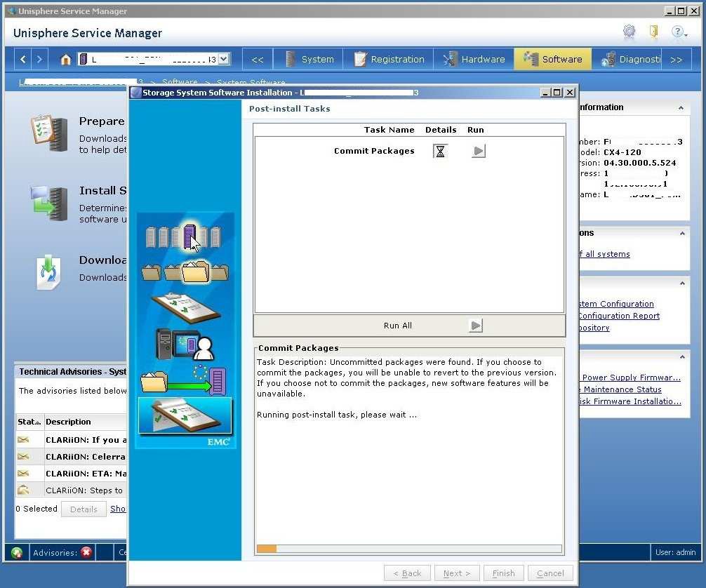Select the checklist clipboard wizard step image
Image resolution: width=706 pixels, height=588 pixels.
pyautogui.click(x=186, y=308)
